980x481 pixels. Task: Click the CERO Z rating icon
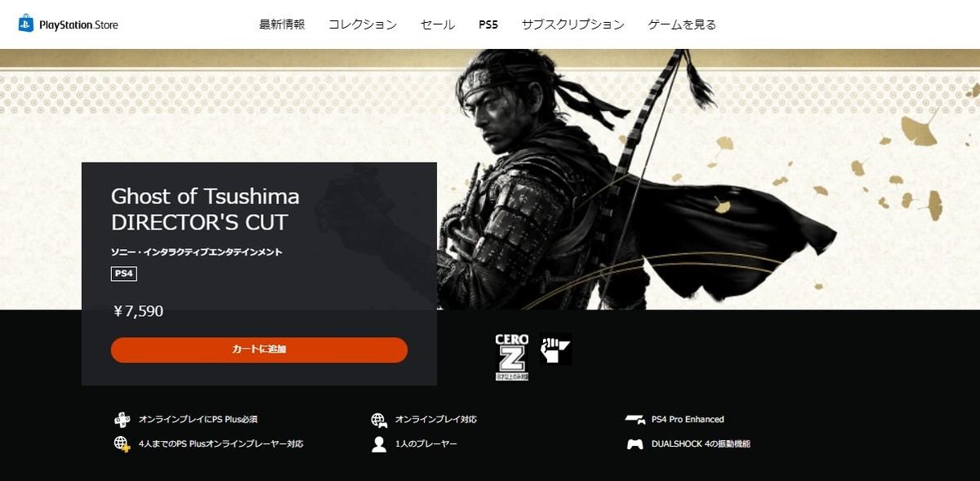pos(512,357)
